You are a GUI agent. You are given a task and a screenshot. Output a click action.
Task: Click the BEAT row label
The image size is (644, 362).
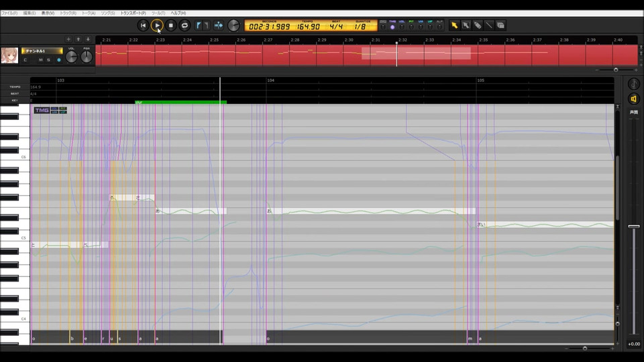[15, 94]
